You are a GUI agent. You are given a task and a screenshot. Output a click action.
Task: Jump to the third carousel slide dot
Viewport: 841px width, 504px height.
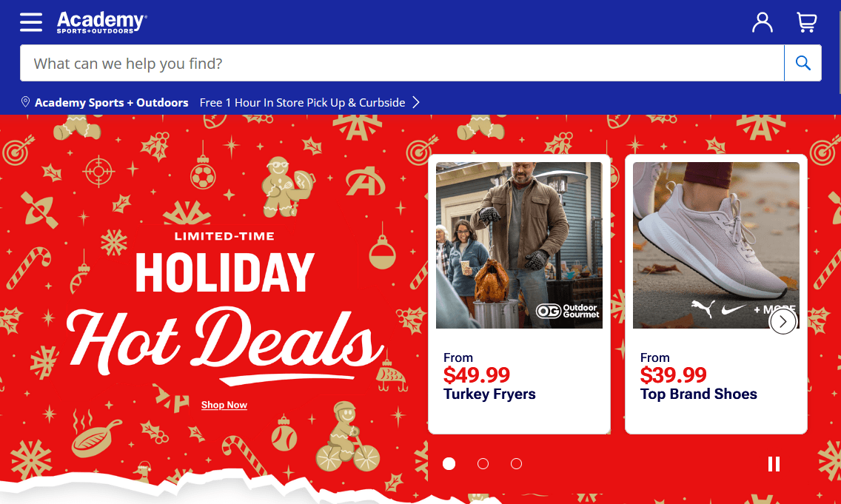click(516, 464)
